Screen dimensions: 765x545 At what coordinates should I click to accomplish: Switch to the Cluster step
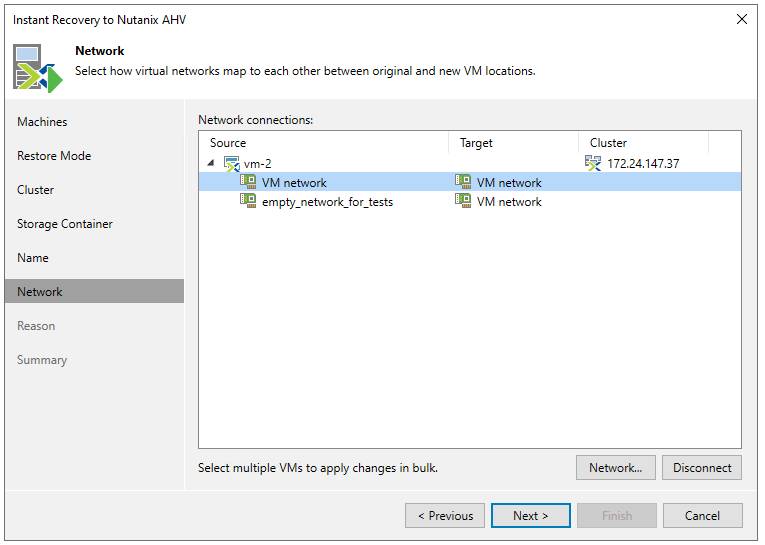(36, 190)
